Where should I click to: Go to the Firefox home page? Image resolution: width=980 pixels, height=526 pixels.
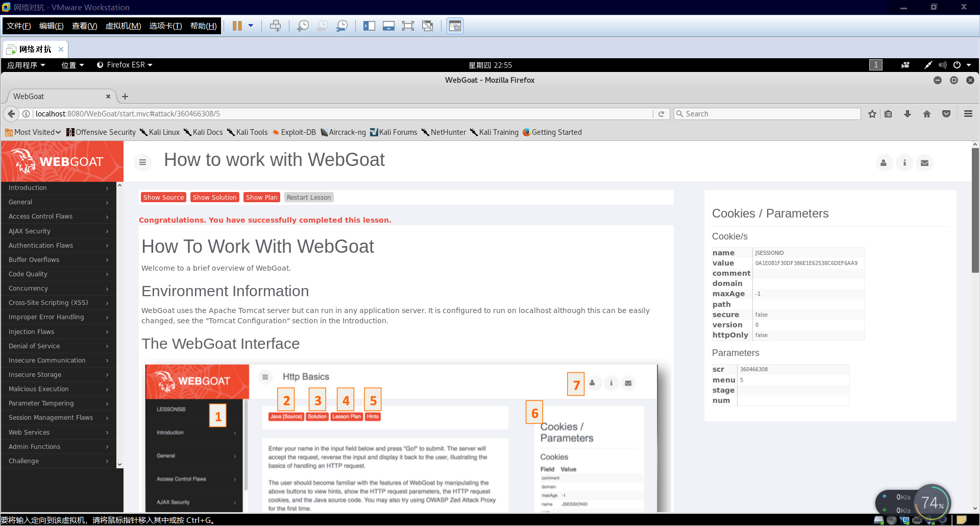coord(927,114)
